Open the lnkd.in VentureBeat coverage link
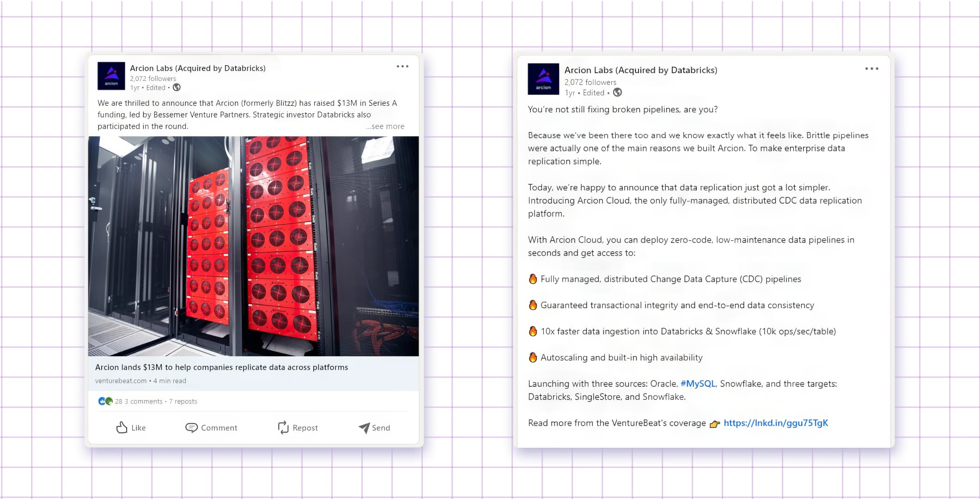Viewport: 980px width, 499px height. click(x=775, y=423)
